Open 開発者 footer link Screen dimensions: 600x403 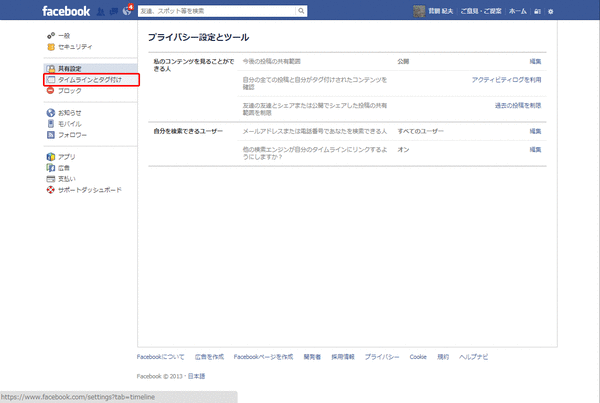click(x=312, y=357)
